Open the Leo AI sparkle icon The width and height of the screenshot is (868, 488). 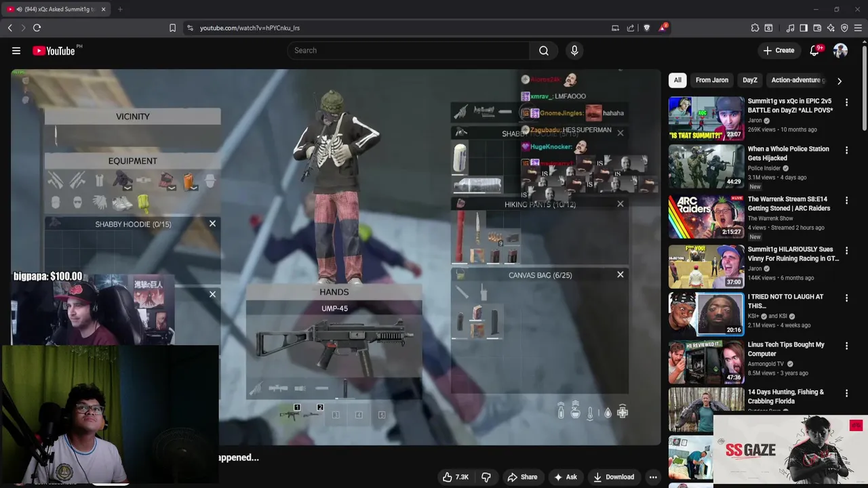(831, 28)
